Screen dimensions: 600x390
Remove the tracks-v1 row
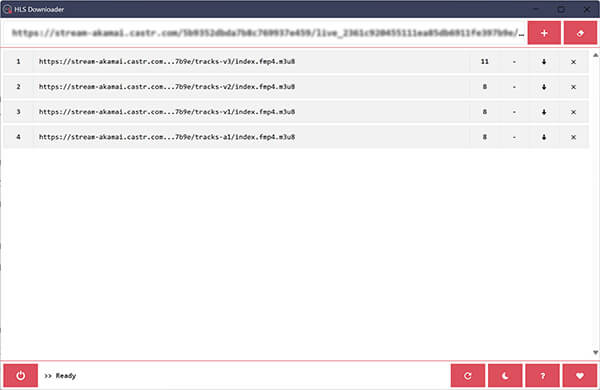(573, 112)
